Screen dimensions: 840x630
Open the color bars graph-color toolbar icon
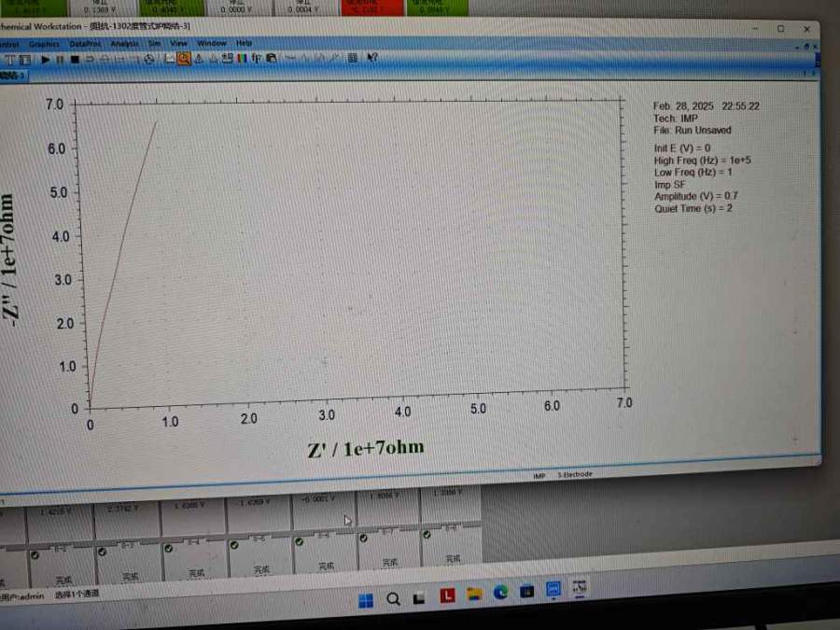tap(242, 58)
